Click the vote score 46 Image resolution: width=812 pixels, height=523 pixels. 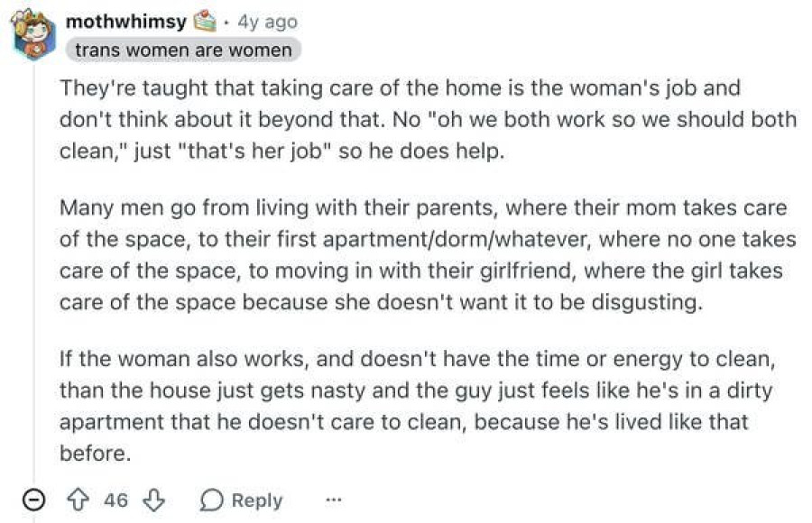115,500
